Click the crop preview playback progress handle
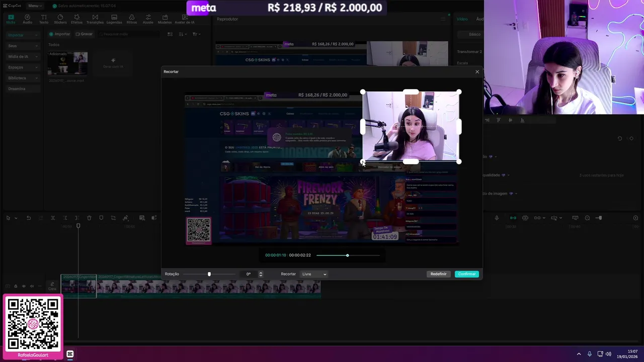The width and height of the screenshot is (644, 362). [347, 255]
